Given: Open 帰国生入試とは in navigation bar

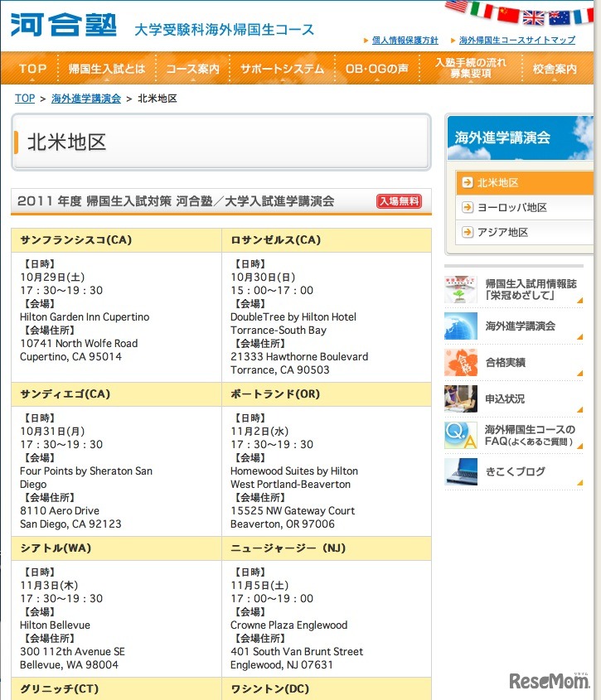Looking at the screenshot, I should click(x=107, y=68).
